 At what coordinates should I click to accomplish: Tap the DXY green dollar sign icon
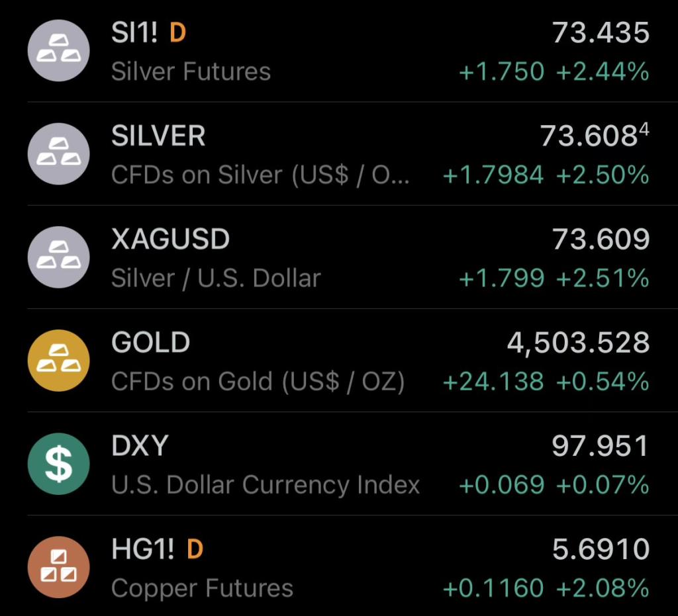pos(58,464)
